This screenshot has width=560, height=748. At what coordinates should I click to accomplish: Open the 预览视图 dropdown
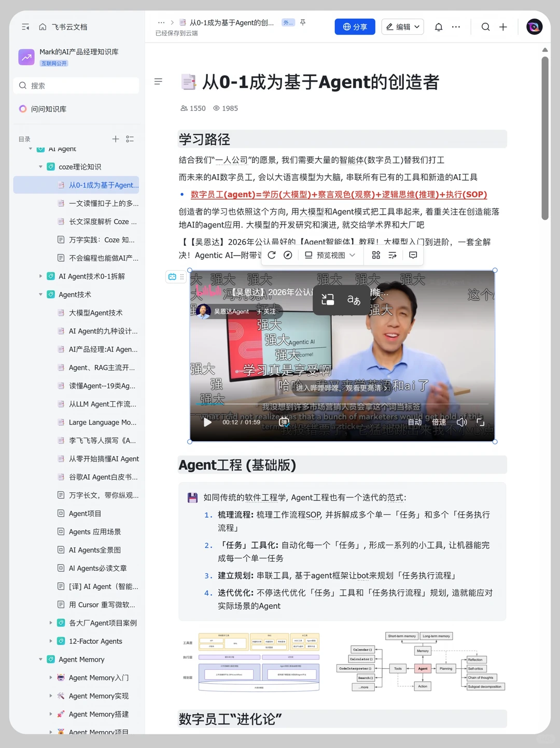pos(330,255)
